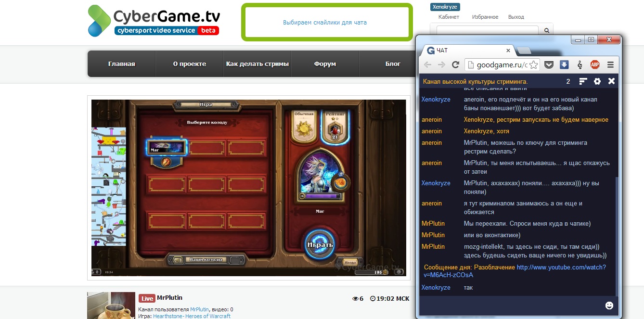The image size is (644, 319).
Task: Open the treble clef music extension
Action: (x=580, y=64)
